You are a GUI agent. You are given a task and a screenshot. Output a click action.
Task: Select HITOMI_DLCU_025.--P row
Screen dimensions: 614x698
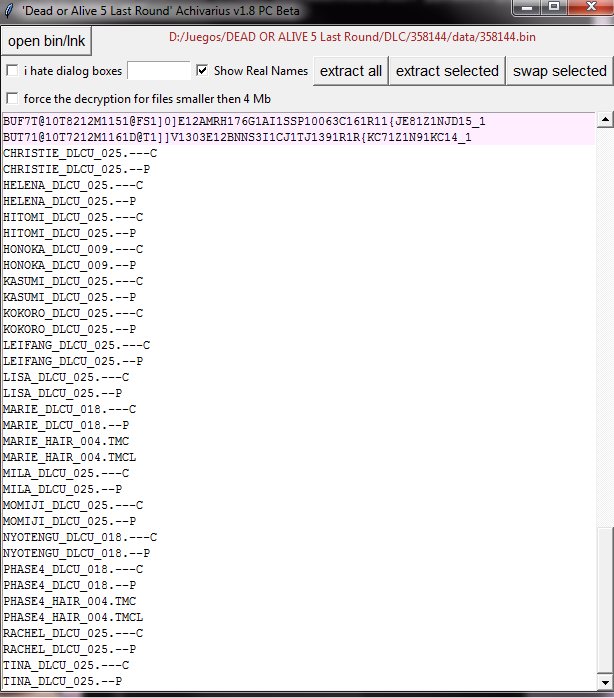point(298,233)
